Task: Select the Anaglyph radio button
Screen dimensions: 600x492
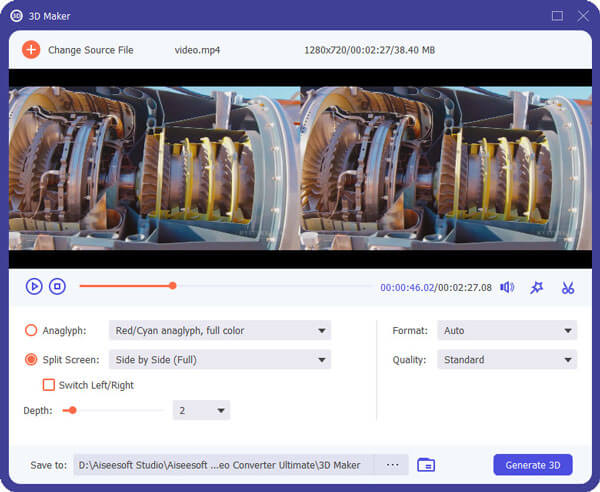Action: tap(31, 330)
